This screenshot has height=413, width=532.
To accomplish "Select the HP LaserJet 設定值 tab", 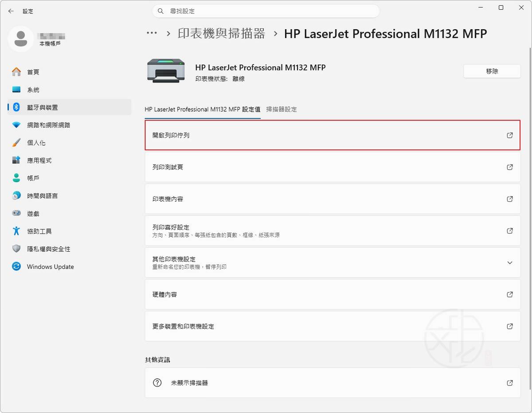I will pyautogui.click(x=203, y=109).
